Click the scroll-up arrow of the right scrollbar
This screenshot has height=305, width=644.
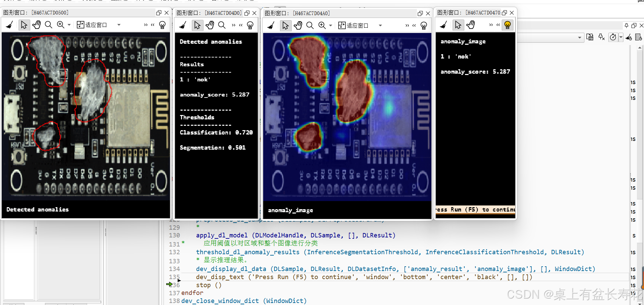click(640, 48)
